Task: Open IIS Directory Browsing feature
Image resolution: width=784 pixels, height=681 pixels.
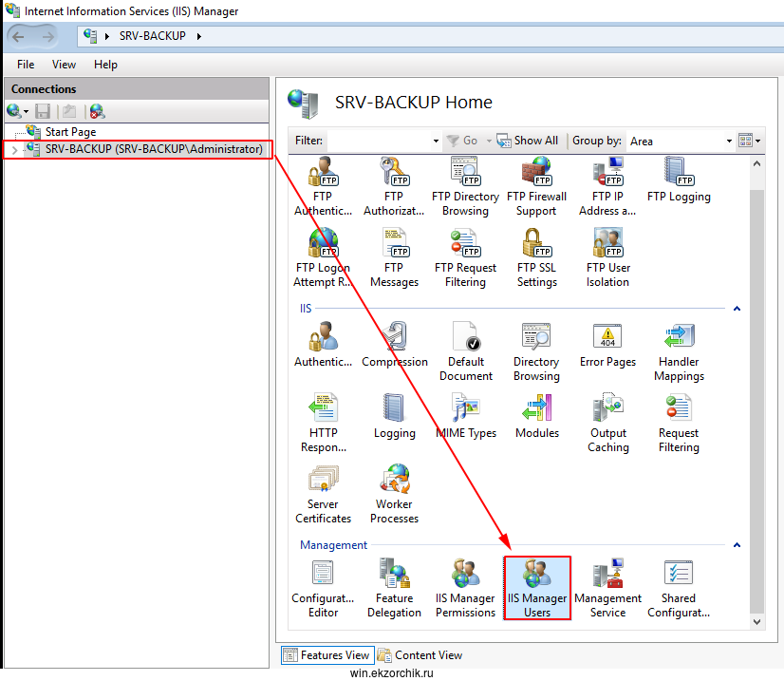Action: coord(536,351)
